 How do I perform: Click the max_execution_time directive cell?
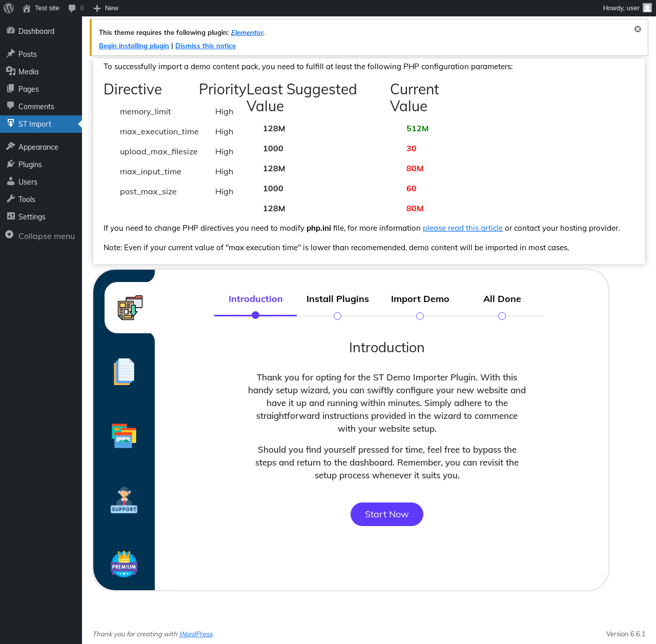(x=159, y=132)
